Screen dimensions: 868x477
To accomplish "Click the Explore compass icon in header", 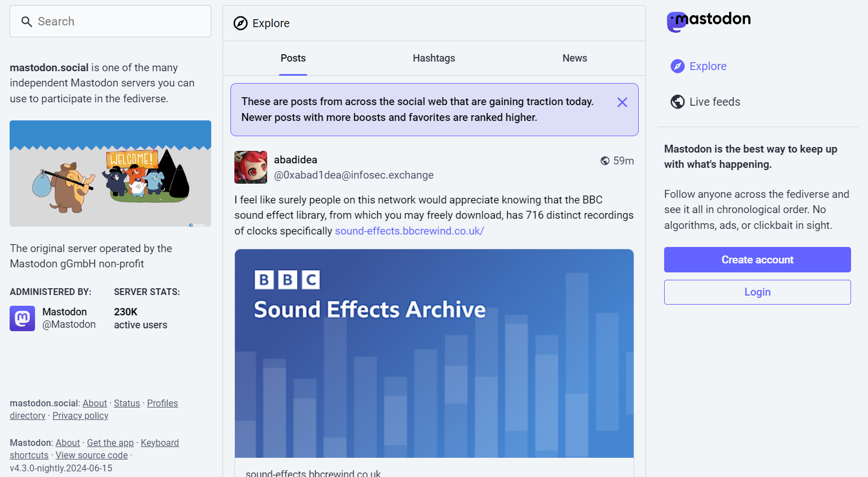I will click(241, 23).
